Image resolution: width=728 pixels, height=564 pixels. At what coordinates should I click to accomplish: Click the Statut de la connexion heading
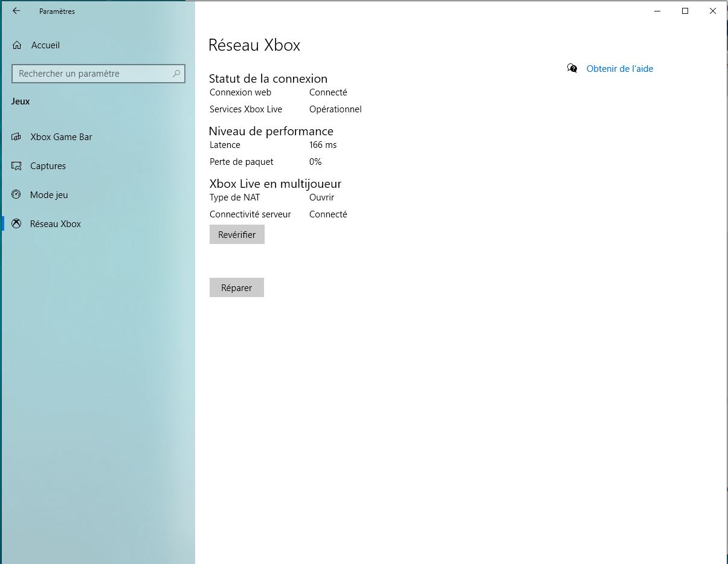(268, 79)
